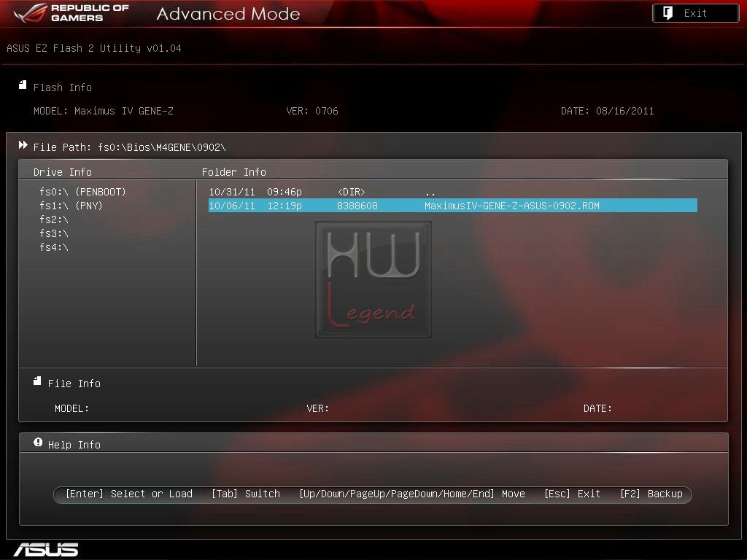Click the [Tab] Switch hint
Image resolution: width=747 pixels, height=560 pixels.
(246, 494)
